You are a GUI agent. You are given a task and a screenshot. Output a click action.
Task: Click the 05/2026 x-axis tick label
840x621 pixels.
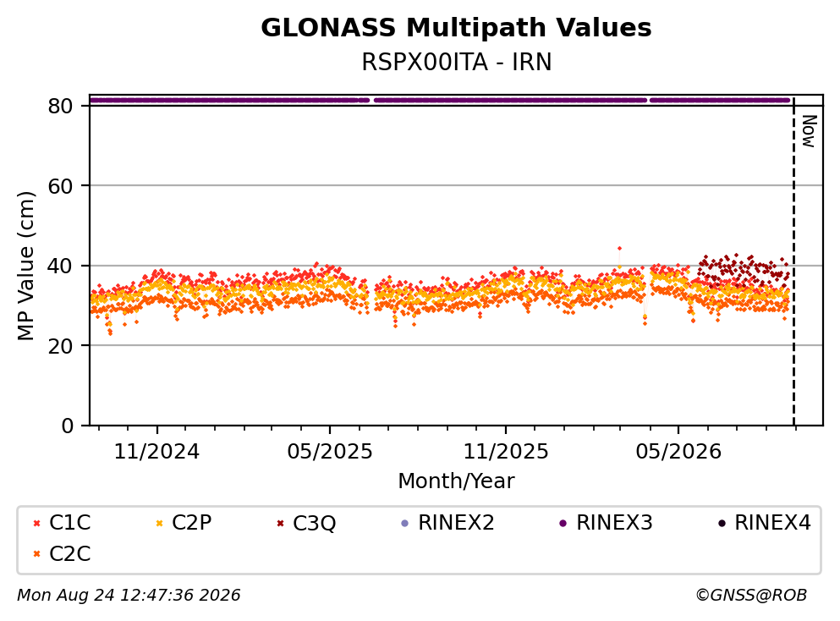pyautogui.click(x=678, y=452)
